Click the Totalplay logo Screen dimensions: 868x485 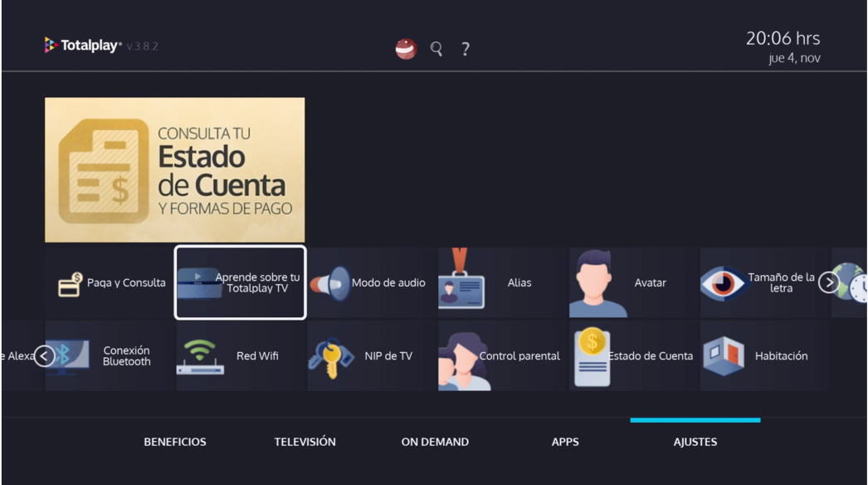click(x=83, y=46)
